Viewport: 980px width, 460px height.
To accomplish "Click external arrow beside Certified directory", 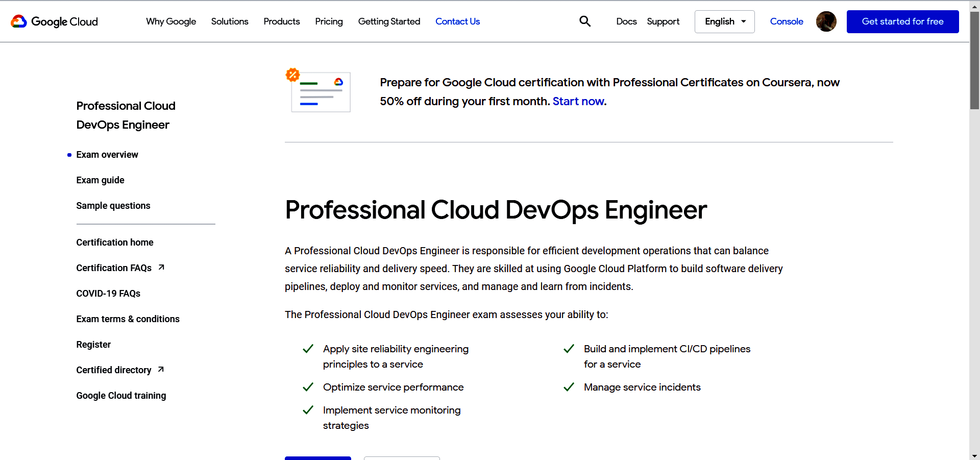I will pos(161,370).
